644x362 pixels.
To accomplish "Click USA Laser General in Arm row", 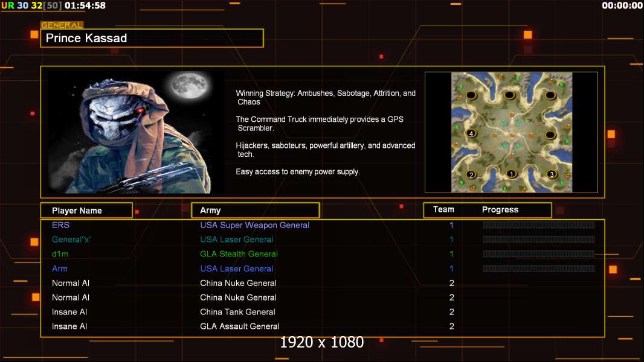I will pyautogui.click(x=237, y=268).
